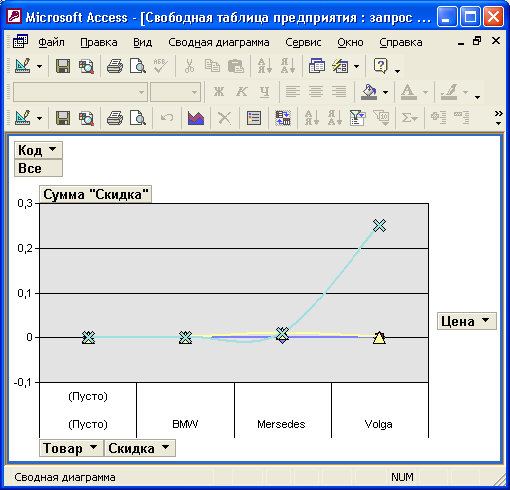Image resolution: width=510 pixels, height=490 pixels.
Task: Click the Скидка field button
Action: click(x=140, y=448)
